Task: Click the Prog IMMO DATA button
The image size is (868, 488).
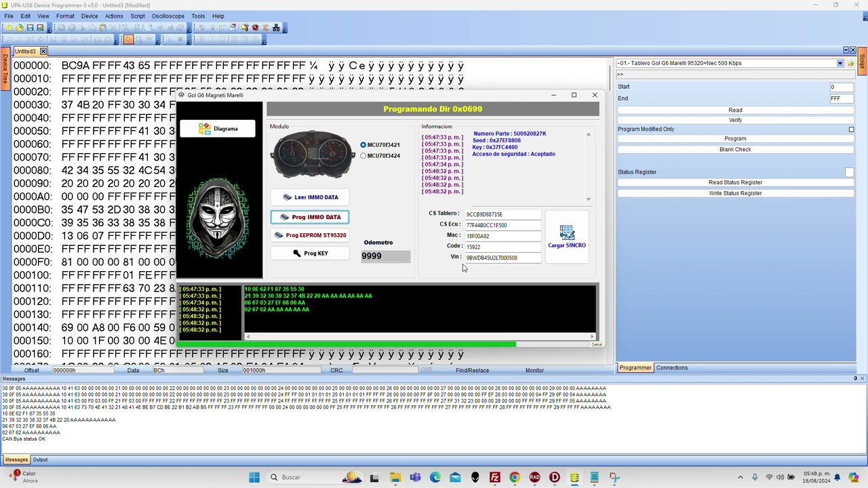Action: pyautogui.click(x=310, y=217)
